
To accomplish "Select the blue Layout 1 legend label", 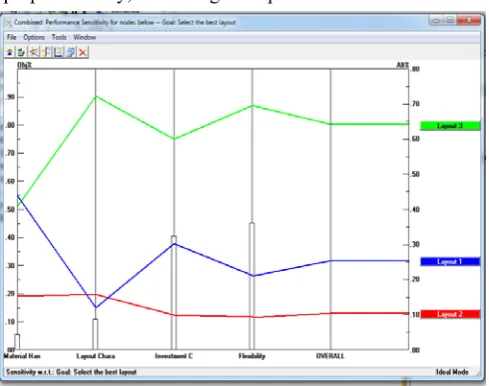I will pyautogui.click(x=450, y=262).
